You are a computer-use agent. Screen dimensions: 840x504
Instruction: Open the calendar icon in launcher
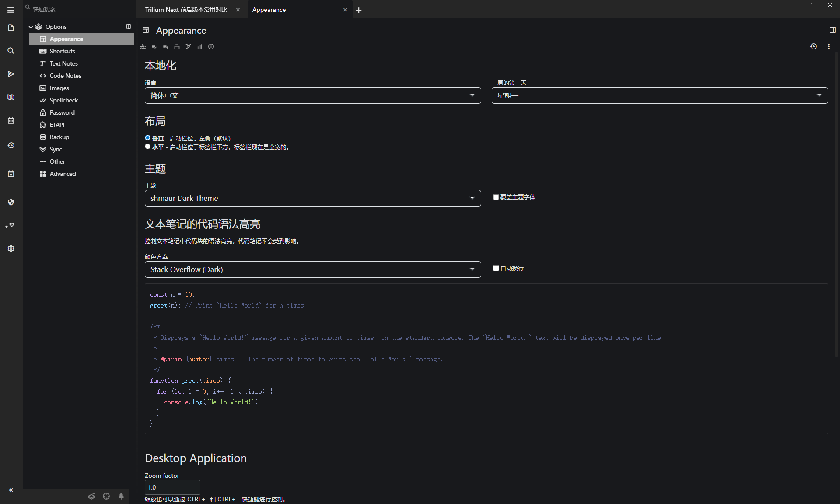11,120
